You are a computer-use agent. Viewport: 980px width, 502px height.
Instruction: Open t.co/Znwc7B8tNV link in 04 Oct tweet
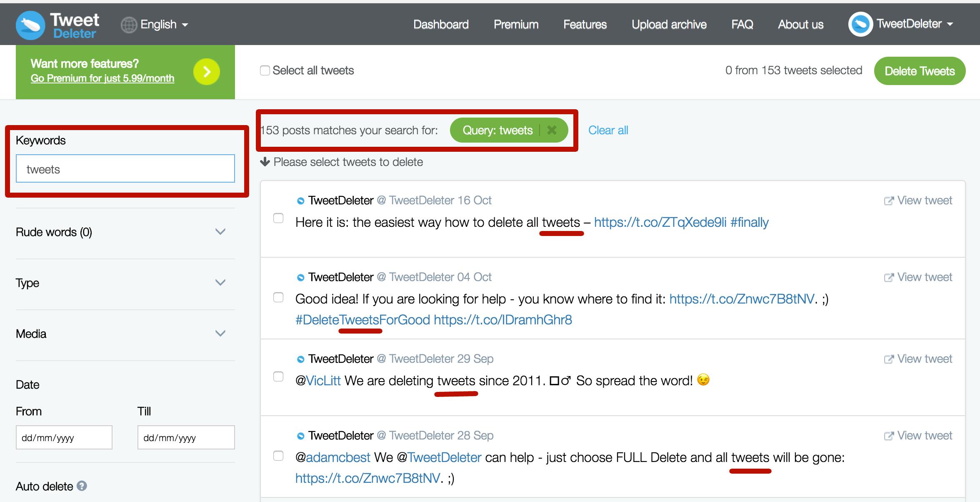[x=742, y=299]
